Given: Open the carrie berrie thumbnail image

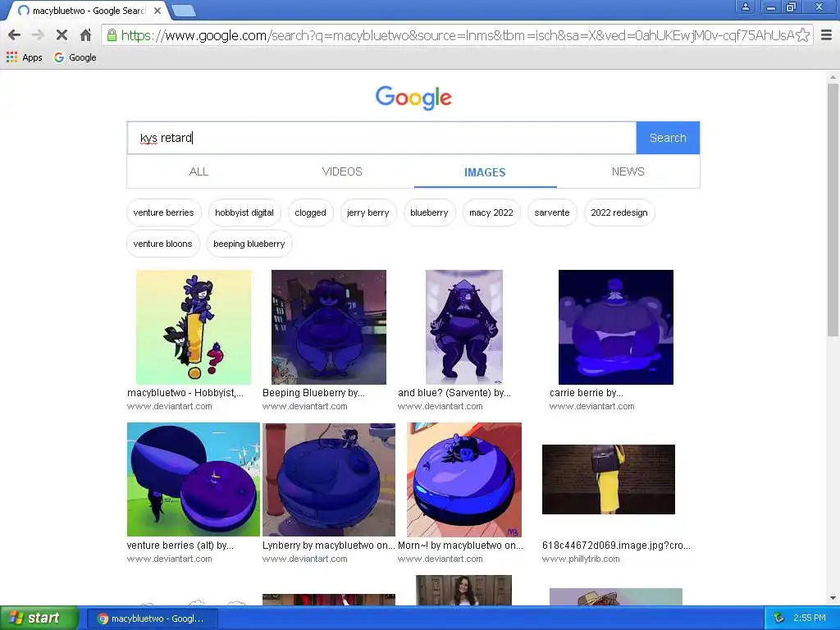Looking at the screenshot, I should (x=615, y=326).
